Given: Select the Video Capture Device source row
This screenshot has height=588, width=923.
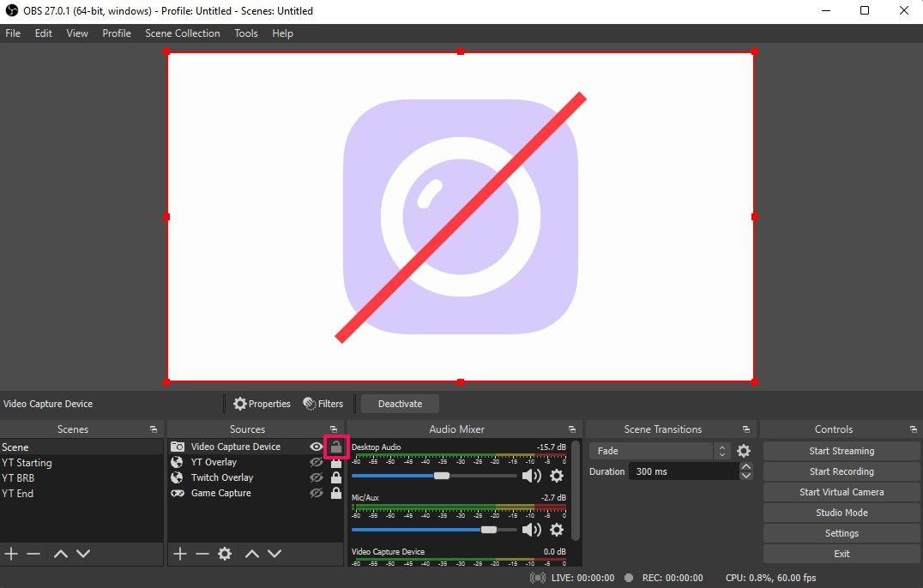Looking at the screenshot, I should point(256,447).
